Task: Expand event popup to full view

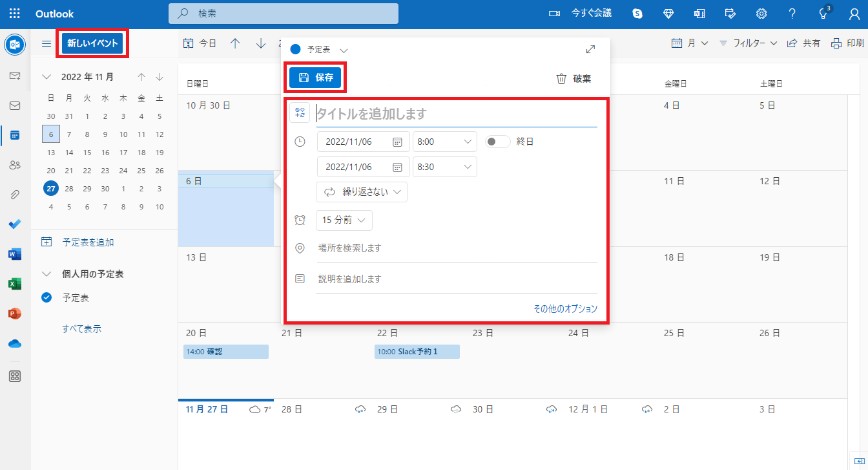Action: [590, 49]
